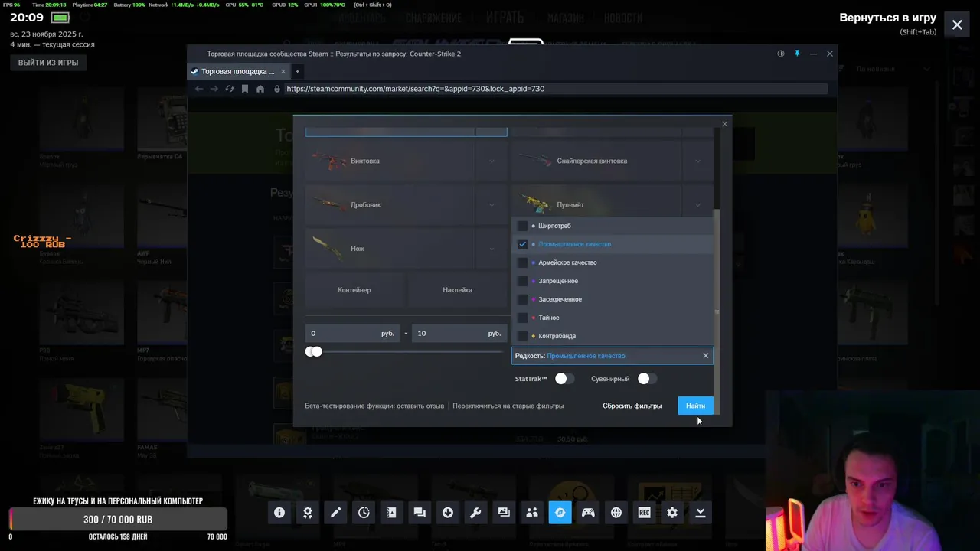Image resolution: width=980 pixels, height=551 pixels.
Task: Open the controller settings gamepad icon
Action: [x=588, y=513]
